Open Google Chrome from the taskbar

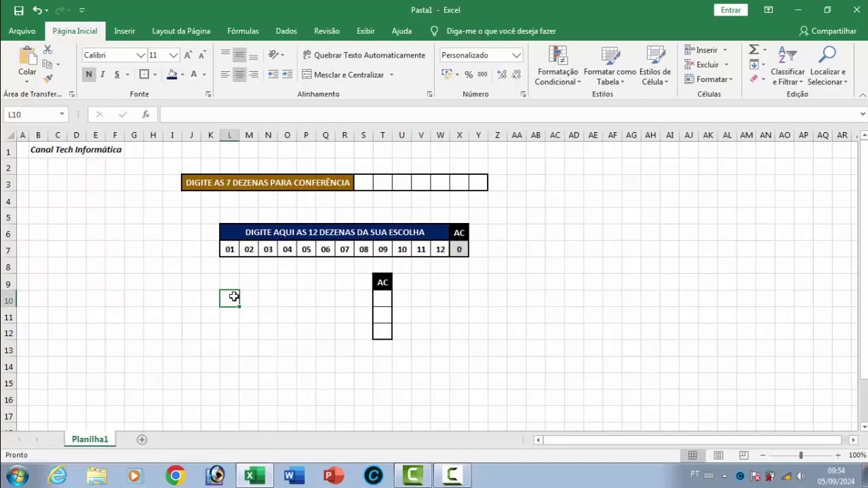[x=175, y=476]
